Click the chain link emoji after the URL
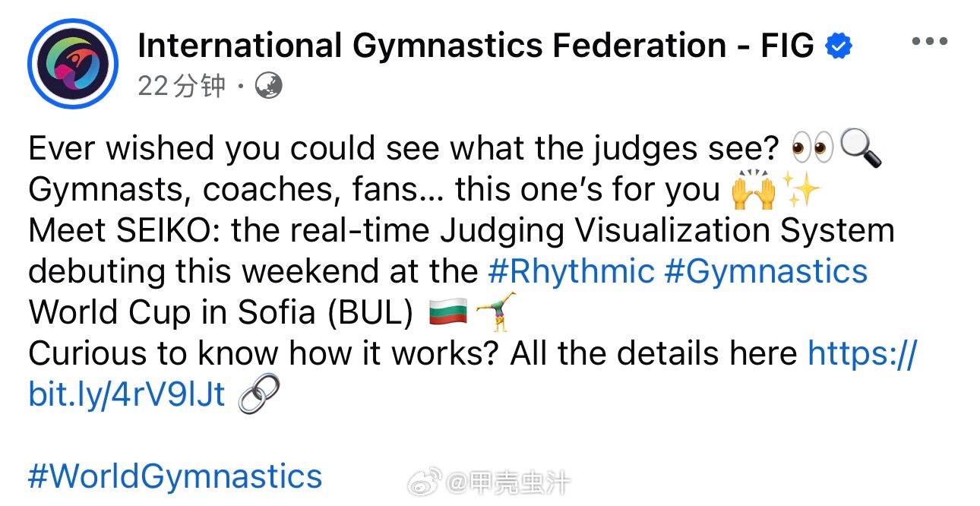Screen dimensions: 980x506 (x=258, y=394)
